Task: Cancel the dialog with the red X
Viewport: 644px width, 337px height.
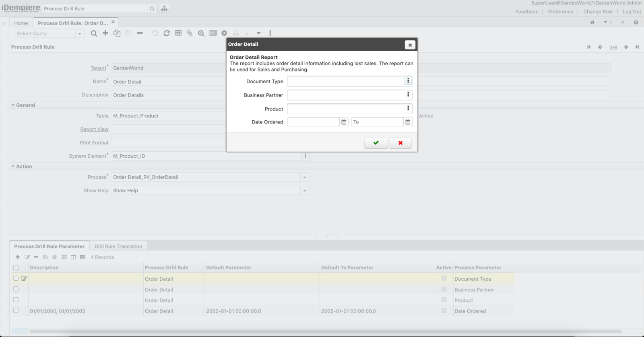Action: pyautogui.click(x=400, y=143)
